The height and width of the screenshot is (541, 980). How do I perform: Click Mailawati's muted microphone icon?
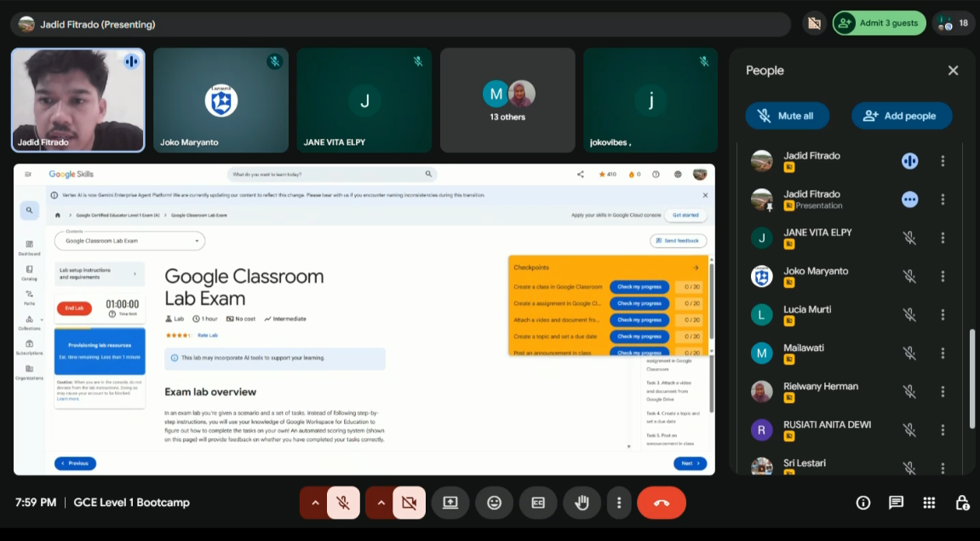click(x=909, y=354)
